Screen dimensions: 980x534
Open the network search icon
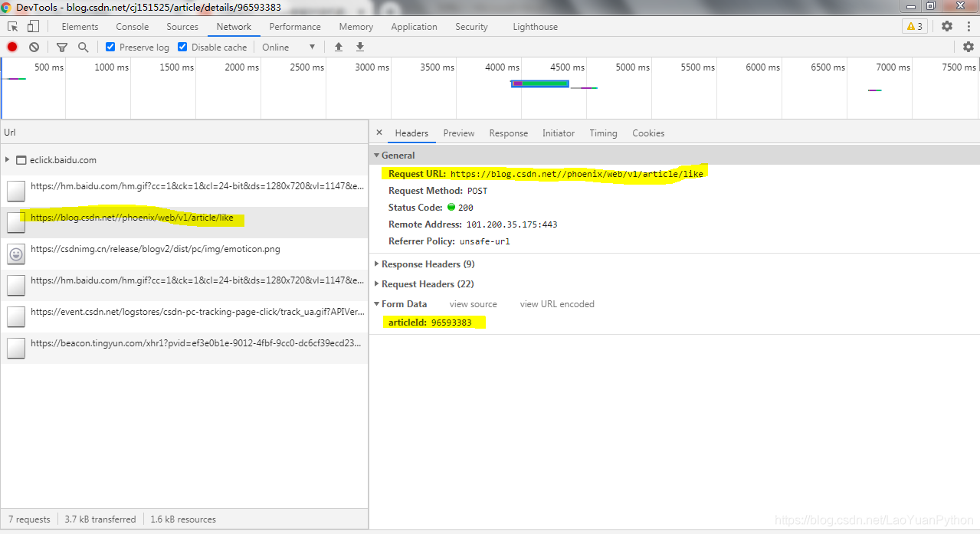pos(83,47)
